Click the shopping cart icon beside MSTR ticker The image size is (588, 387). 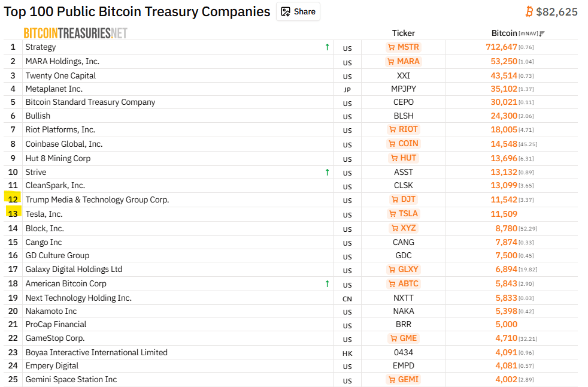(x=390, y=47)
